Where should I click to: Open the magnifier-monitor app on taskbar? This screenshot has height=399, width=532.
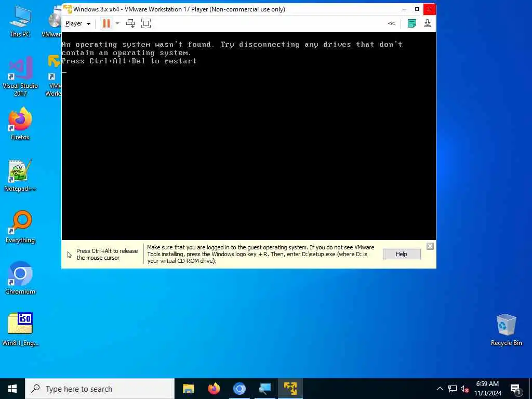tap(264, 389)
